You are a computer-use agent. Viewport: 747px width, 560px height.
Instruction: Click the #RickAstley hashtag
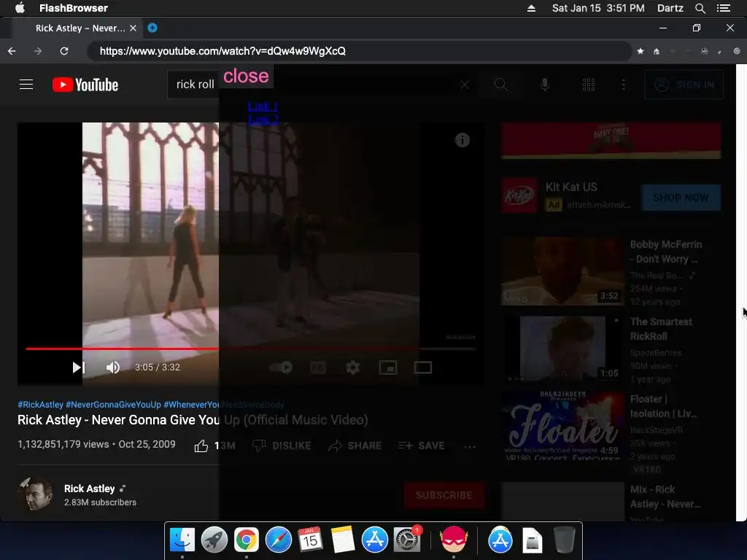point(41,404)
